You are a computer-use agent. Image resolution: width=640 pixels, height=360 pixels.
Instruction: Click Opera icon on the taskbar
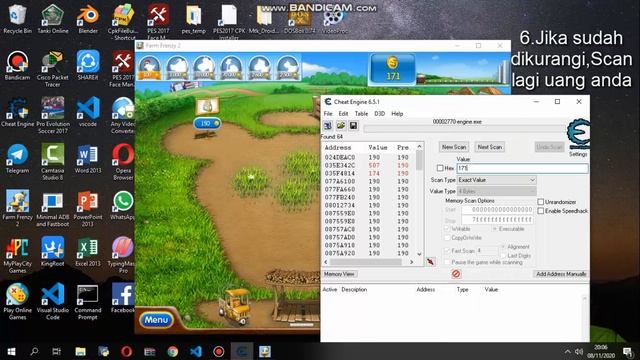(127, 351)
